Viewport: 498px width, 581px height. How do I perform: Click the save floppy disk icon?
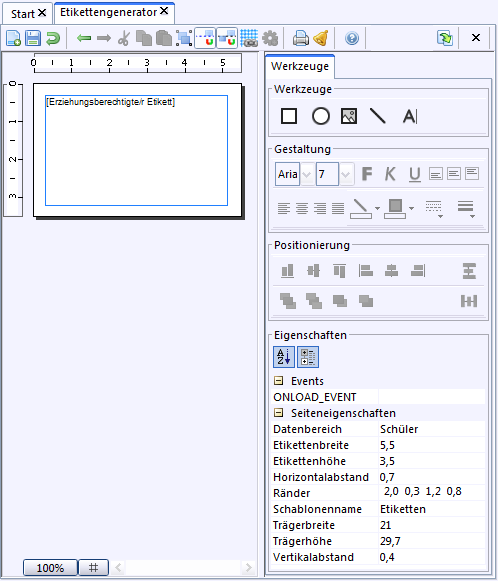(33, 38)
